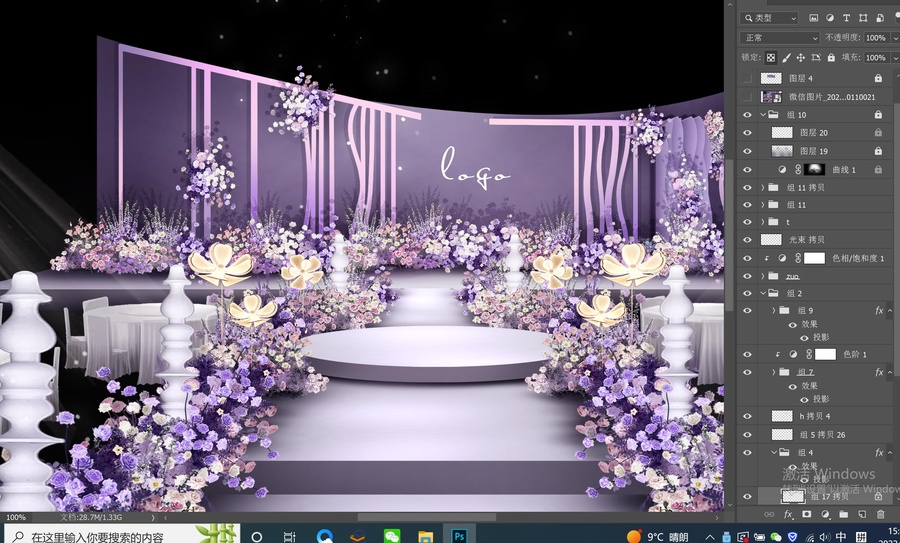Viewport: 900px width, 543px height.
Task: Open WeChat from taskbar
Action: tap(392, 537)
